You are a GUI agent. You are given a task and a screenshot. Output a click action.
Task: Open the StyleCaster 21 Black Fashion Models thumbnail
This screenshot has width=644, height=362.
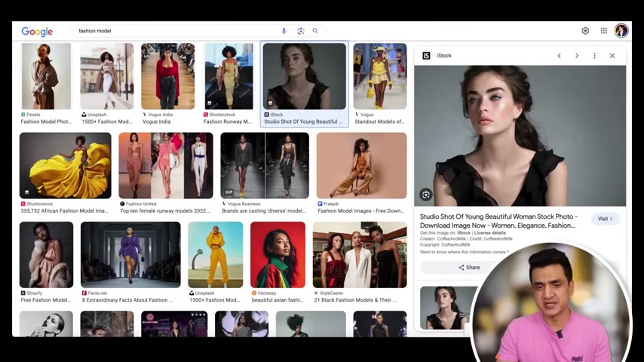360,255
